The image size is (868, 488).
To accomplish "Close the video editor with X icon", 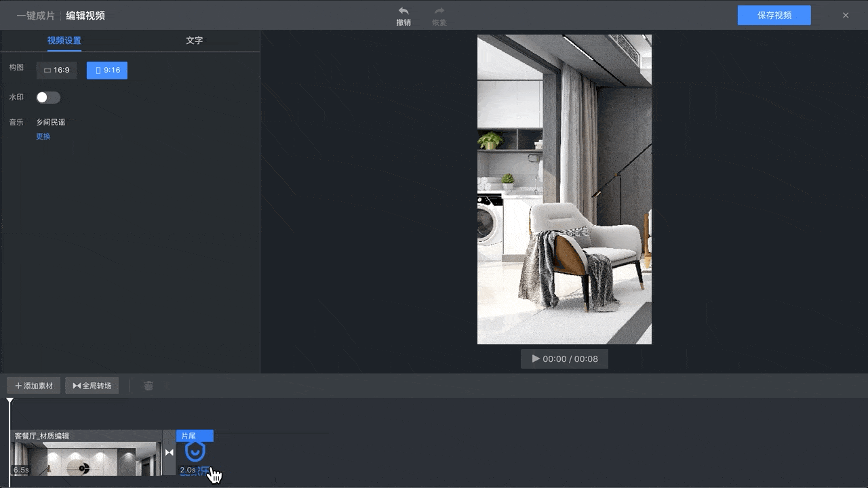I will click(845, 15).
